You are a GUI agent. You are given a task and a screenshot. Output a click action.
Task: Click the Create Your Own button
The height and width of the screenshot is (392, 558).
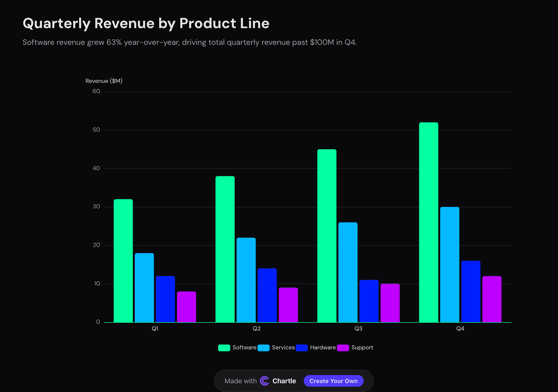(x=333, y=381)
